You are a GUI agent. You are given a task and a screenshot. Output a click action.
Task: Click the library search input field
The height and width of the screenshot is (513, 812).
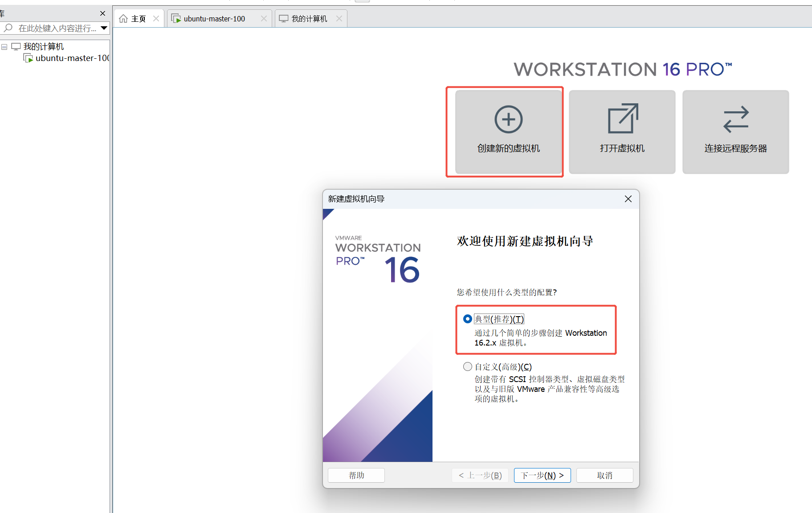coord(57,28)
